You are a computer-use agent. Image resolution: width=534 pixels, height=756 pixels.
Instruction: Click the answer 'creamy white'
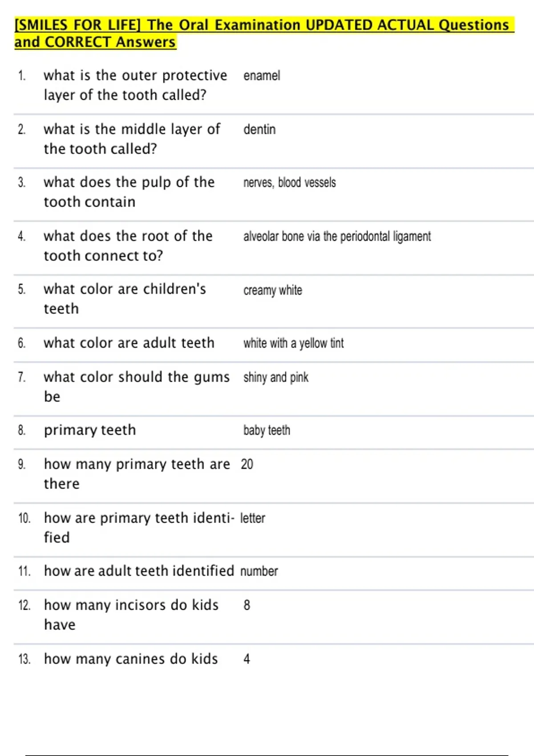(x=273, y=290)
